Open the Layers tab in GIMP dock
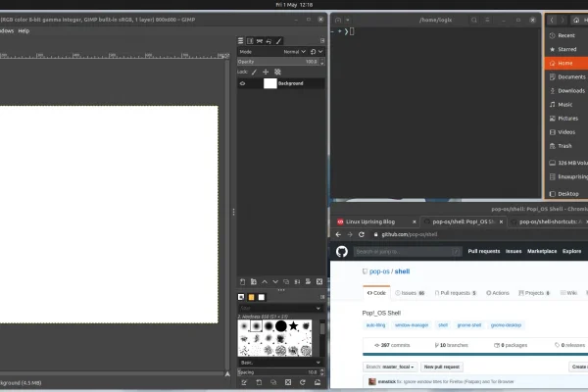The height and width of the screenshot is (392, 588). [241, 41]
